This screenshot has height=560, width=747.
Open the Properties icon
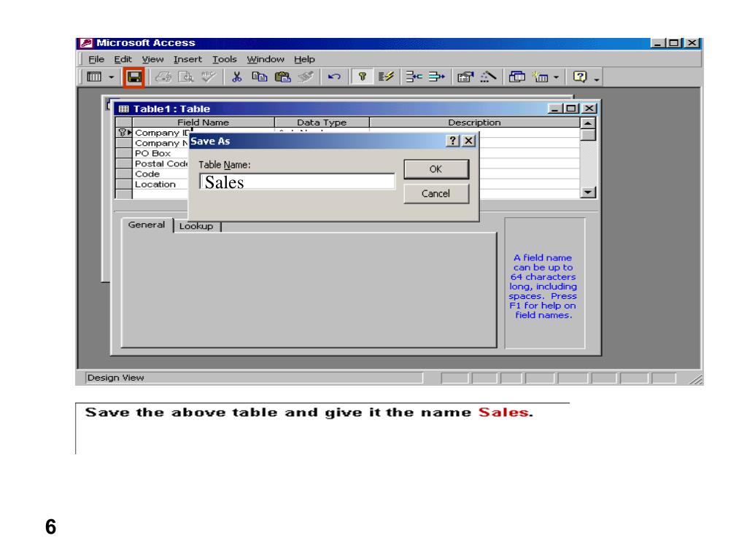[x=465, y=77]
